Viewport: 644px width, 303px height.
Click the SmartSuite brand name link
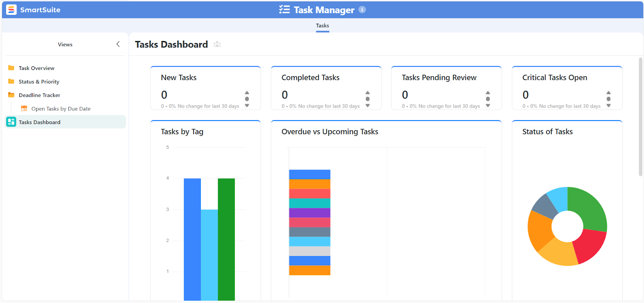[x=40, y=10]
